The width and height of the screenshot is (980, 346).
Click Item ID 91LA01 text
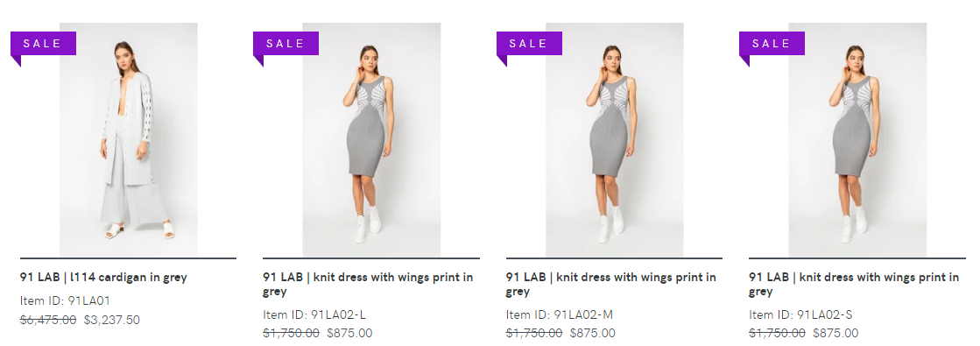tap(65, 301)
